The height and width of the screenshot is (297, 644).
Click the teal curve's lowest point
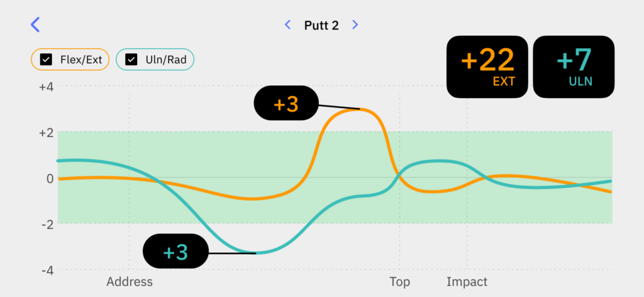(x=255, y=253)
